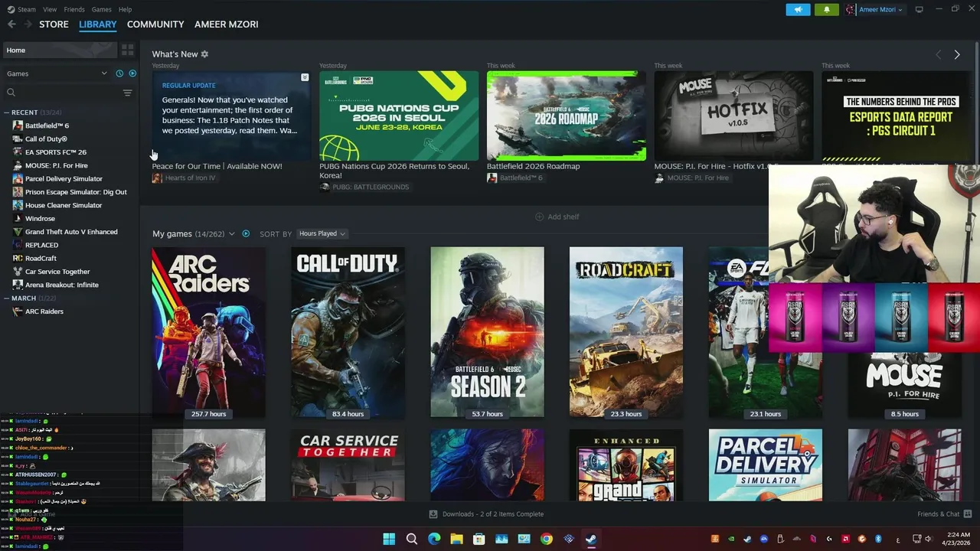The width and height of the screenshot is (980, 551).
Task: Select the Home button in sidebar
Action: (60, 50)
